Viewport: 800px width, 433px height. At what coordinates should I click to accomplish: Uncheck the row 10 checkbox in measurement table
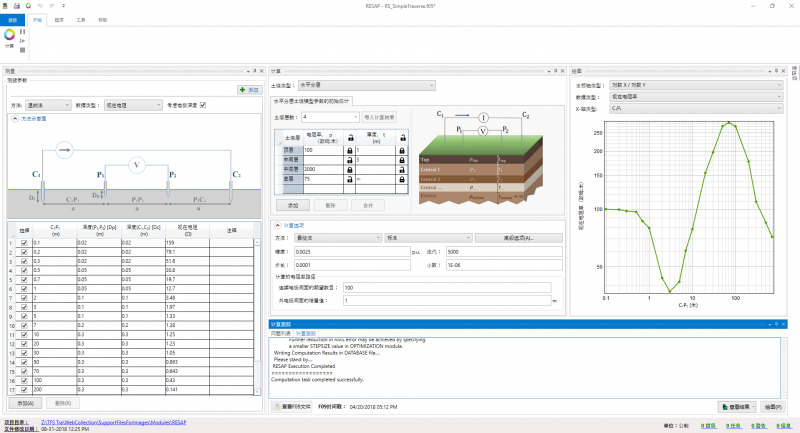pyautogui.click(x=25, y=325)
